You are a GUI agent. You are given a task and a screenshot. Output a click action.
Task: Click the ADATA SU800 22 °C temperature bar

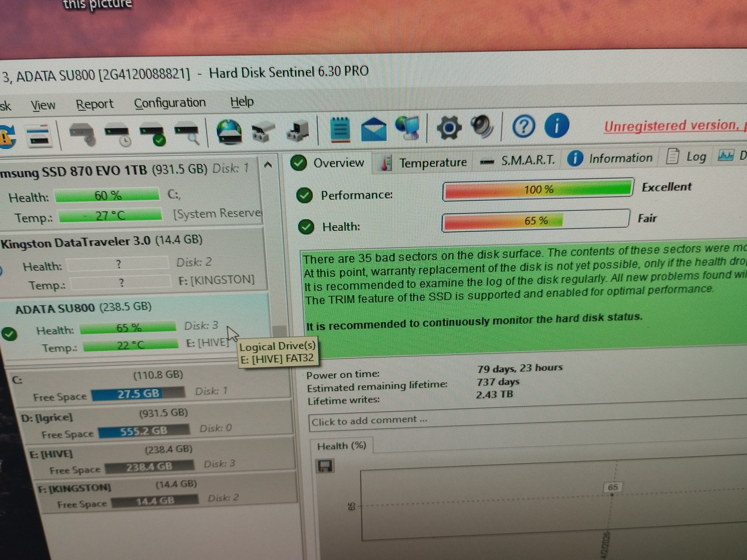[130, 345]
